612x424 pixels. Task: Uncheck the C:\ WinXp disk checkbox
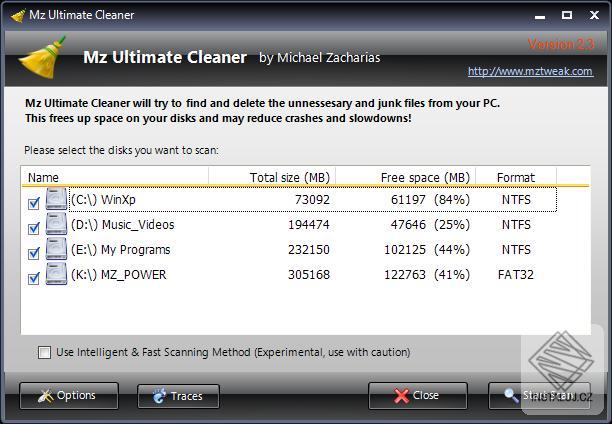(x=34, y=203)
